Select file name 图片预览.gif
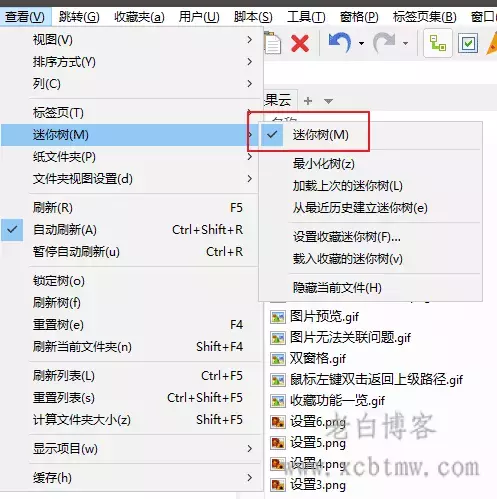The image size is (497, 499). click(324, 317)
